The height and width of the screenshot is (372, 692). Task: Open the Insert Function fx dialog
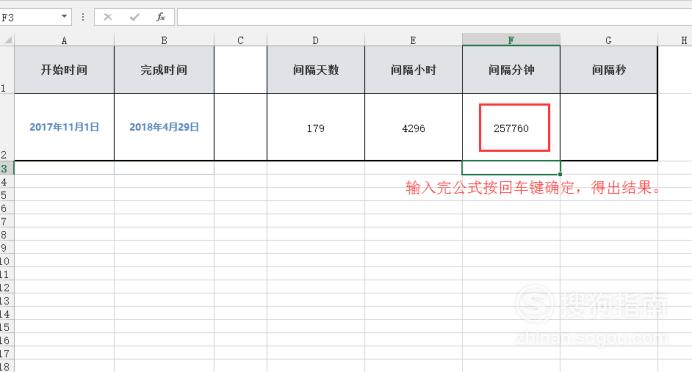(x=161, y=17)
